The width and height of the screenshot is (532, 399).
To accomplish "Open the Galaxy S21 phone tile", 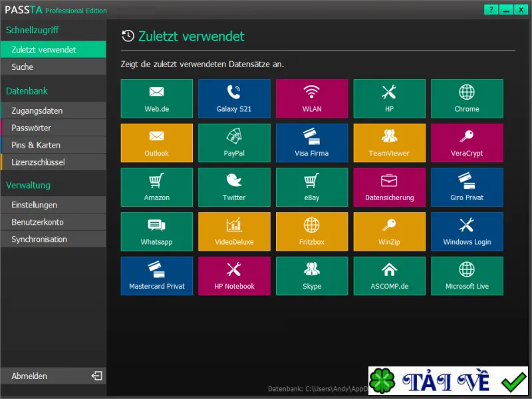I will [234, 98].
